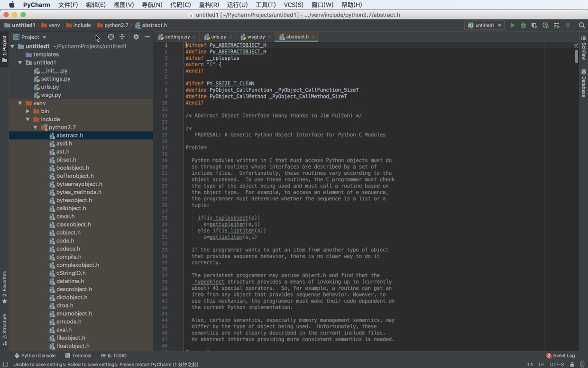Screen dimensions: 588x368
Task: Open the Event Log
Action: 560,356
